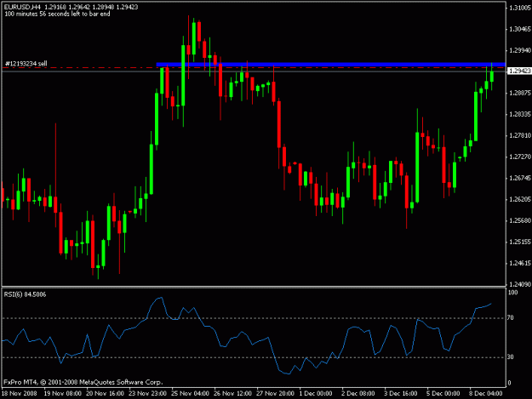This screenshot has height=399, width=532.
Task: Click the time axis label 20 Nov 16:00
Action: click(106, 394)
